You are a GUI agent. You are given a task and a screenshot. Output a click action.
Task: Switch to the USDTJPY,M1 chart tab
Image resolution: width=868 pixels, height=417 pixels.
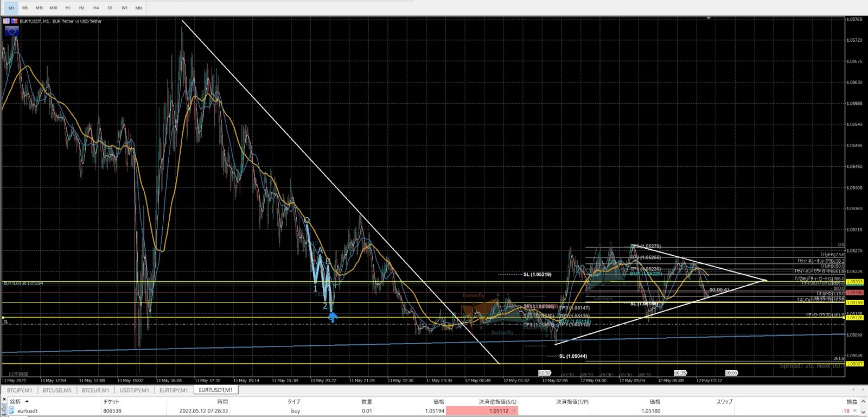click(134, 390)
